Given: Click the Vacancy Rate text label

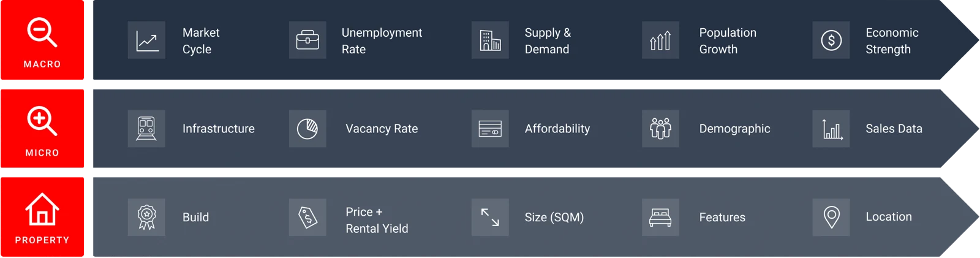Looking at the screenshot, I should click(x=382, y=129).
